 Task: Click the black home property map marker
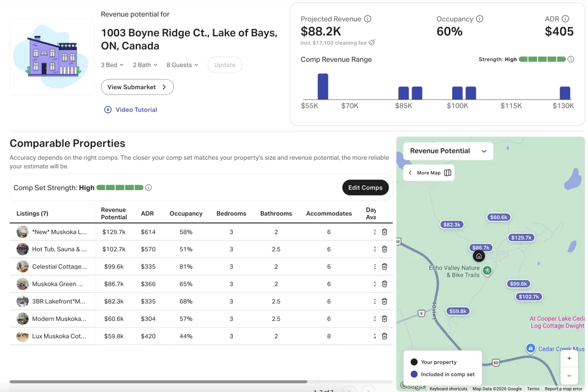pos(479,256)
